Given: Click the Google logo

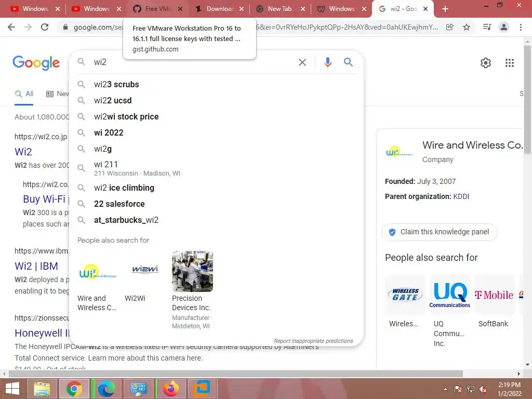Looking at the screenshot, I should [x=36, y=63].
